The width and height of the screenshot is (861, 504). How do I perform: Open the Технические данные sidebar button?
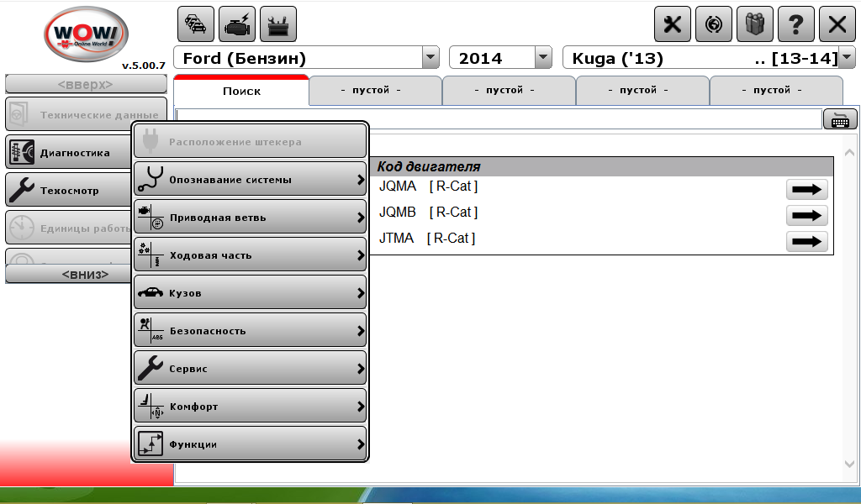(x=87, y=114)
